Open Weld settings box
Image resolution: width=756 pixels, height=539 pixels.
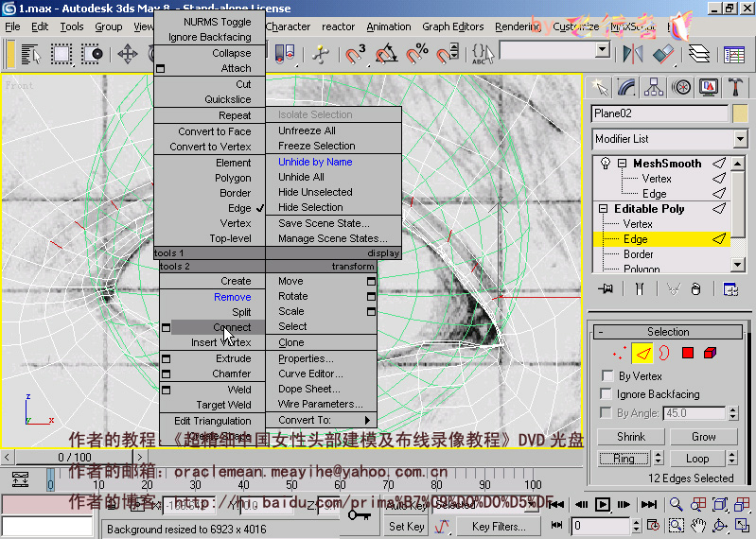(x=166, y=390)
